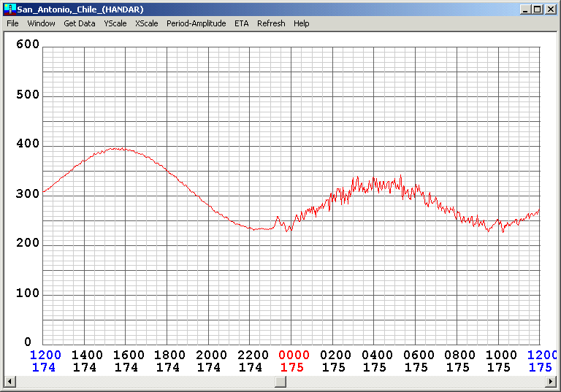
Task: Open the Get Data menu
Action: coord(79,23)
